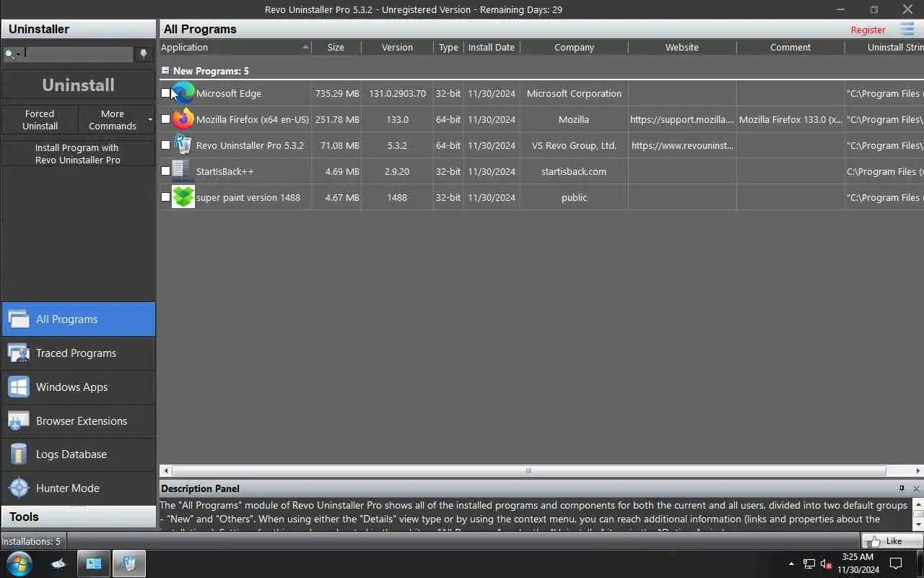Click the large Uninstall button
924x578 pixels.
coord(78,85)
